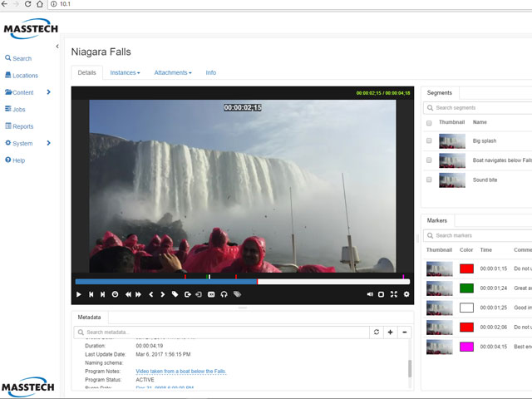Tick the select-all segments checkbox
Screen dimensions: 532x399
tap(429, 123)
